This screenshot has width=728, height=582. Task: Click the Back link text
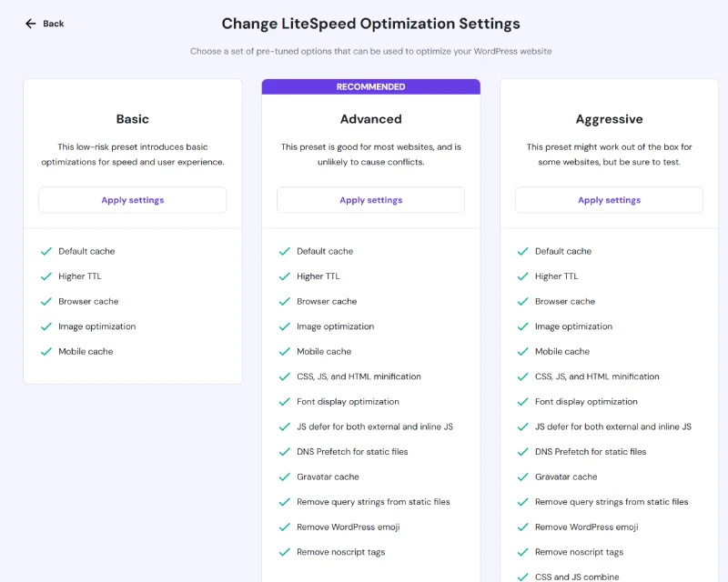click(54, 24)
